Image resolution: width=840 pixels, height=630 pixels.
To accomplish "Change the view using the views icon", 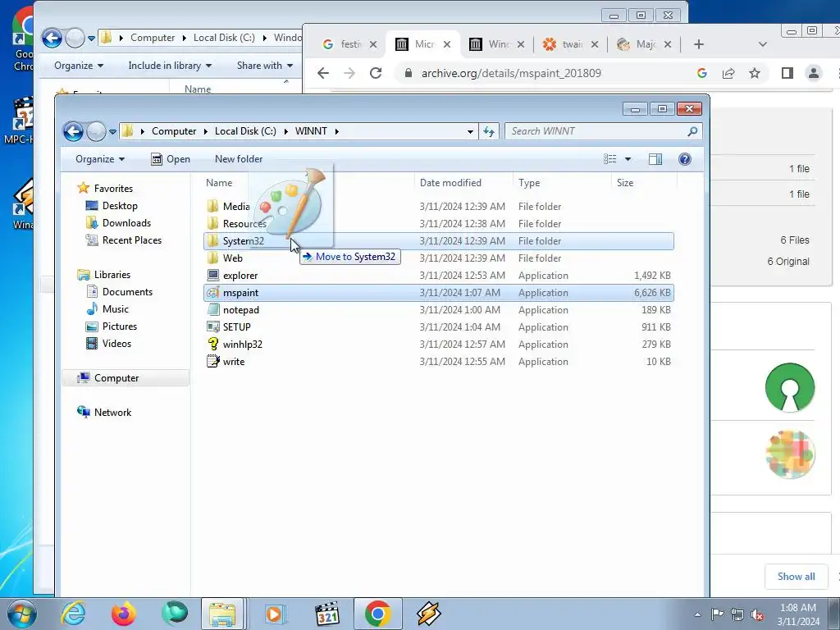I will pyautogui.click(x=609, y=159).
